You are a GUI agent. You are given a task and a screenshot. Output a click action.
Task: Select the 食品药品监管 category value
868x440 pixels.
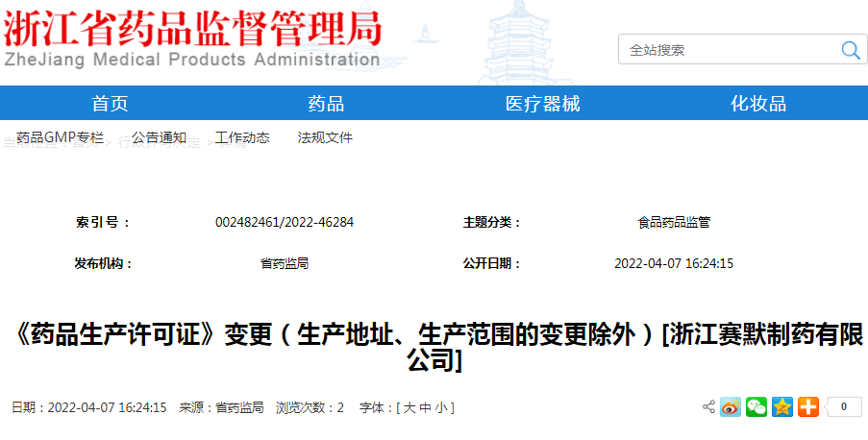coord(674,223)
